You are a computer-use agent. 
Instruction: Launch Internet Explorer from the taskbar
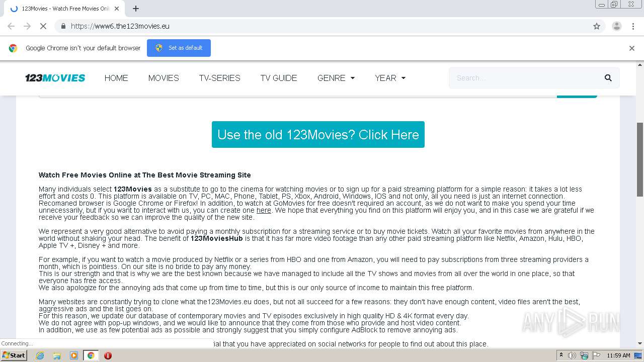point(40,355)
